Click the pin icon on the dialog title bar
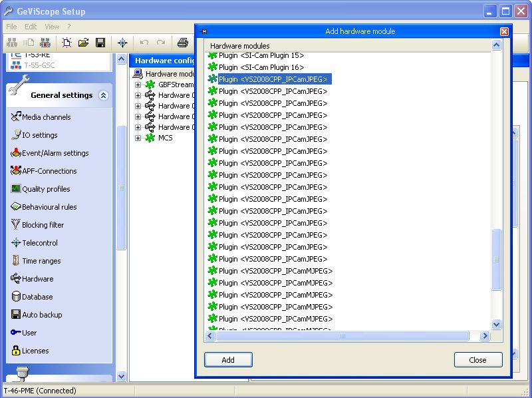Image resolution: width=532 pixels, height=398 pixels. tap(204, 31)
